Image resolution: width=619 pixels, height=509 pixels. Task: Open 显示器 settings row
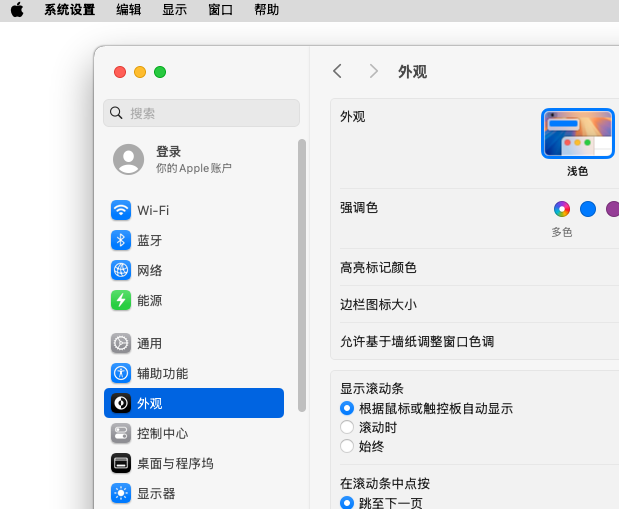pyautogui.click(x=194, y=493)
